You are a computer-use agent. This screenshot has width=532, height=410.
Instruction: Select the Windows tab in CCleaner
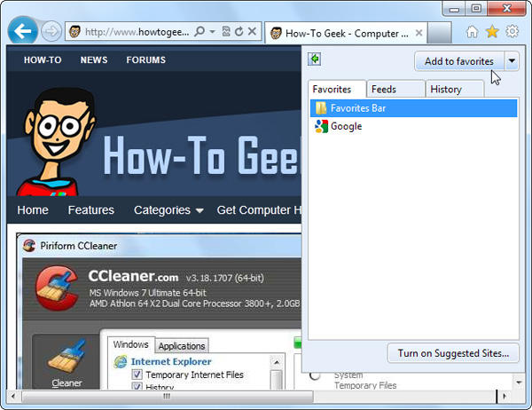click(x=131, y=344)
